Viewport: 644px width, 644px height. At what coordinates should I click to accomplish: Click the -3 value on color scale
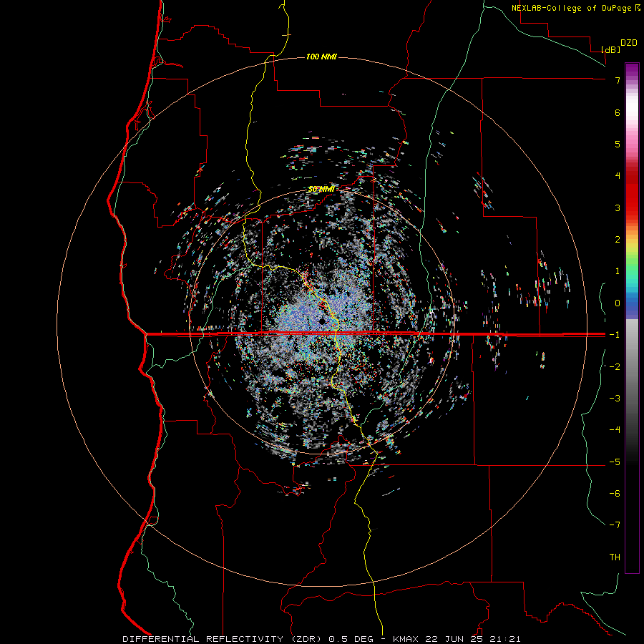[615, 398]
